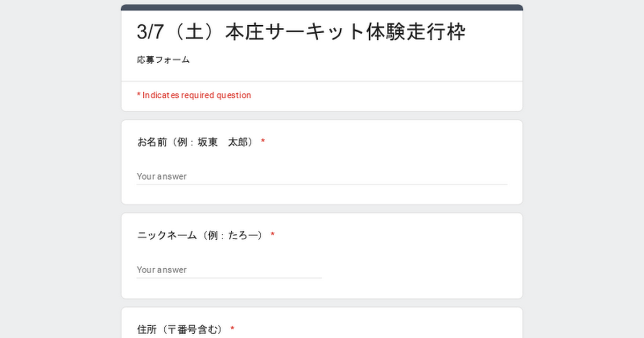Click the red asterisk beside 住所
The height and width of the screenshot is (338, 644).
pos(232,328)
